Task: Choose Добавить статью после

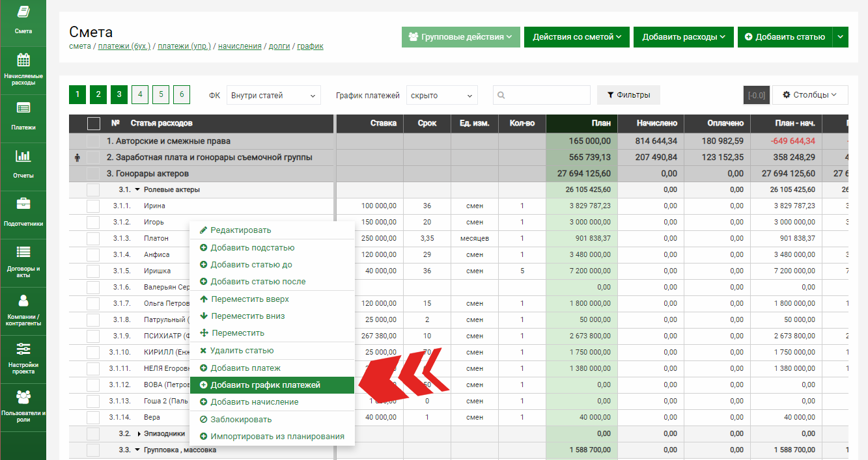Action: [272, 282]
